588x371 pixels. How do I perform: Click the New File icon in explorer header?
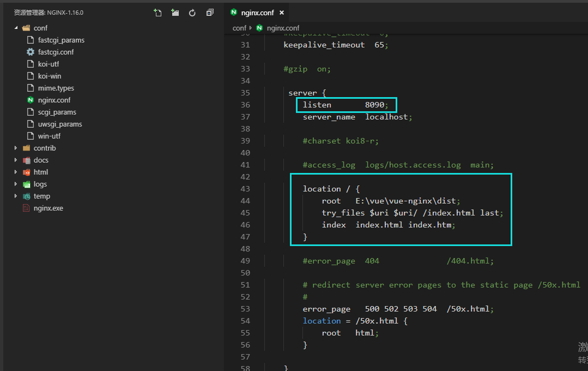click(x=157, y=13)
